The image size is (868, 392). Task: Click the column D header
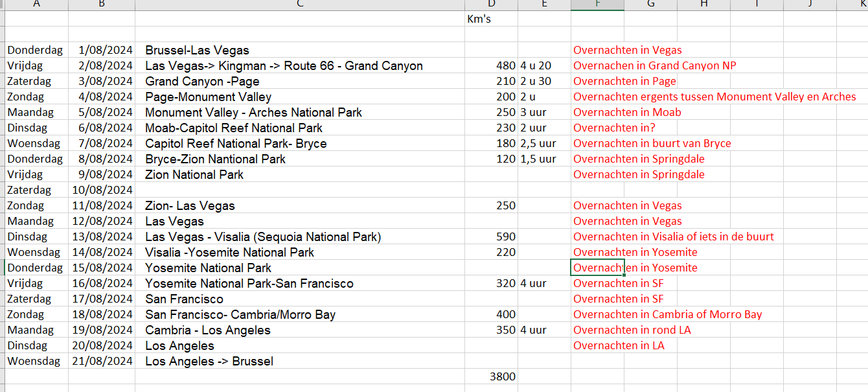491,5
